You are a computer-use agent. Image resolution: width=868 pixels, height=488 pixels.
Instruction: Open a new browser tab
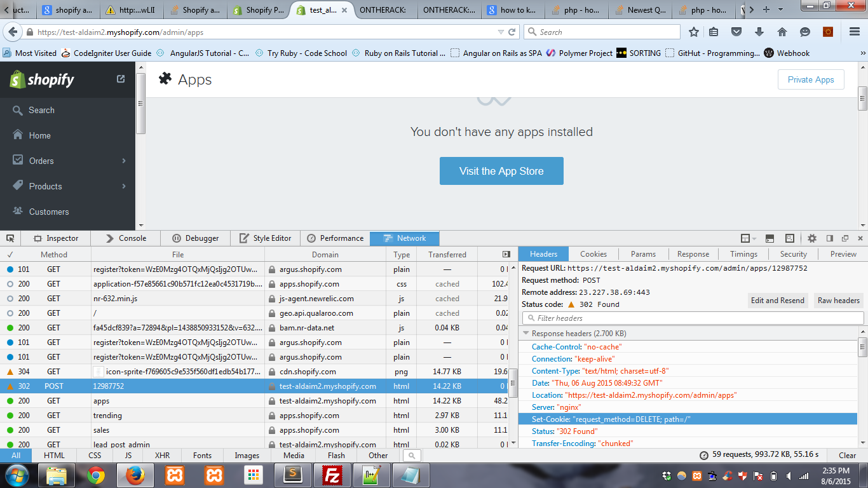pyautogui.click(x=766, y=10)
